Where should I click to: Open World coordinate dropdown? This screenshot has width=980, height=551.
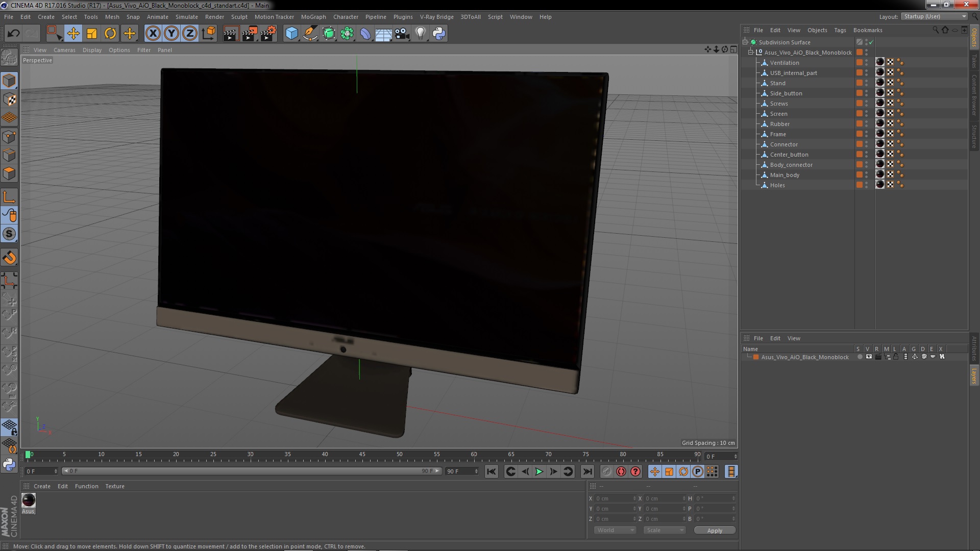coord(615,530)
